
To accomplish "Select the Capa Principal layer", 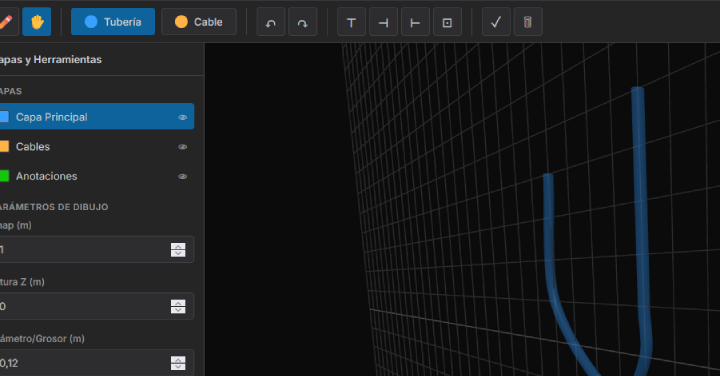I will pos(96,117).
